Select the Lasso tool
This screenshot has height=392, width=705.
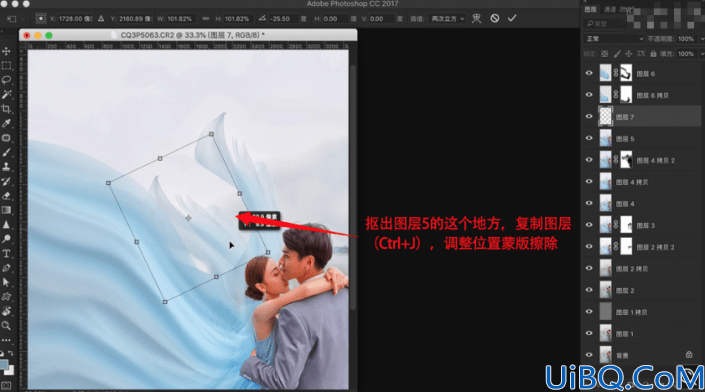(x=6, y=80)
